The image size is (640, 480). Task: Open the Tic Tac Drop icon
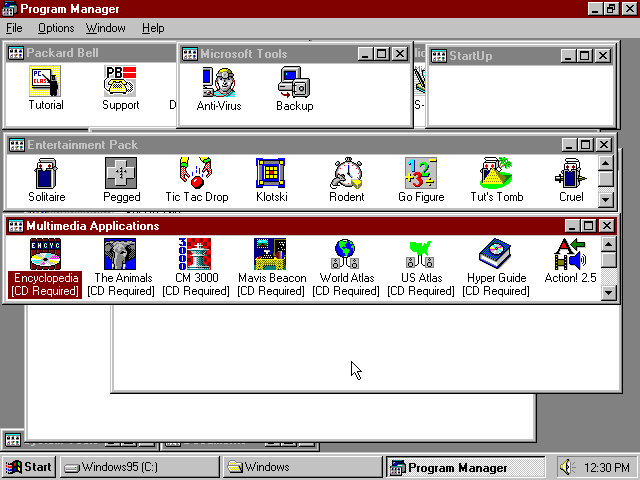196,173
